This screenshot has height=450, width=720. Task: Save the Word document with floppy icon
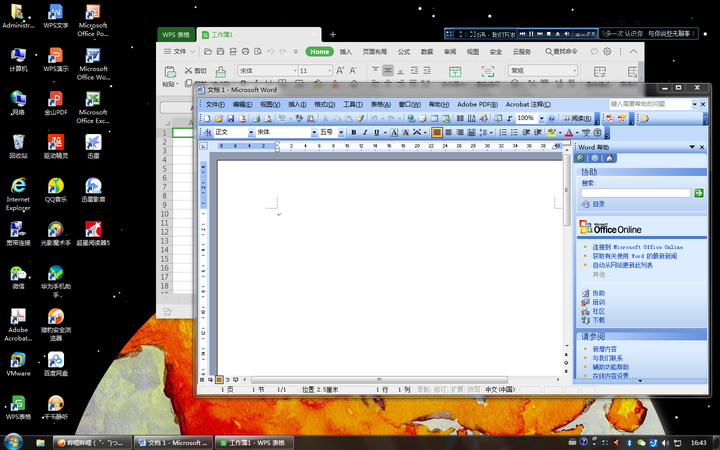[x=230, y=118]
